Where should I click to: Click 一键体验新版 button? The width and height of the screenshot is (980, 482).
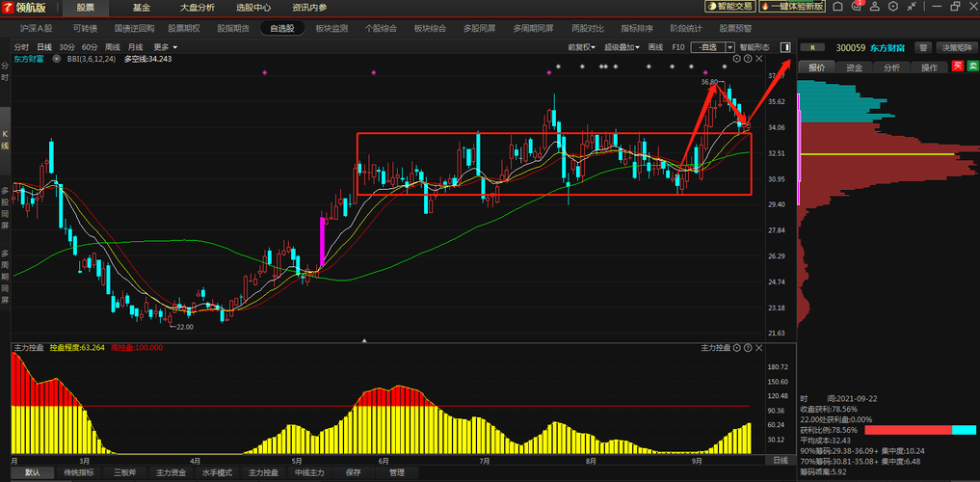pyautogui.click(x=792, y=6)
